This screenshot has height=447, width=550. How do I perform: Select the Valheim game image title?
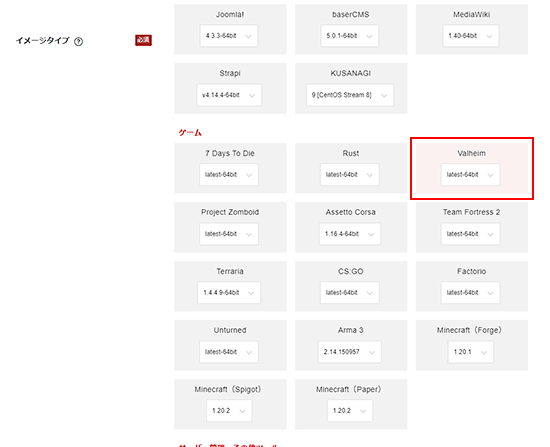coord(472,153)
